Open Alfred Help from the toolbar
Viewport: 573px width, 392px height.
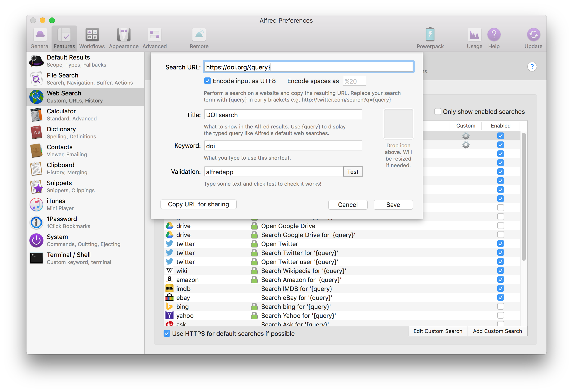(494, 38)
